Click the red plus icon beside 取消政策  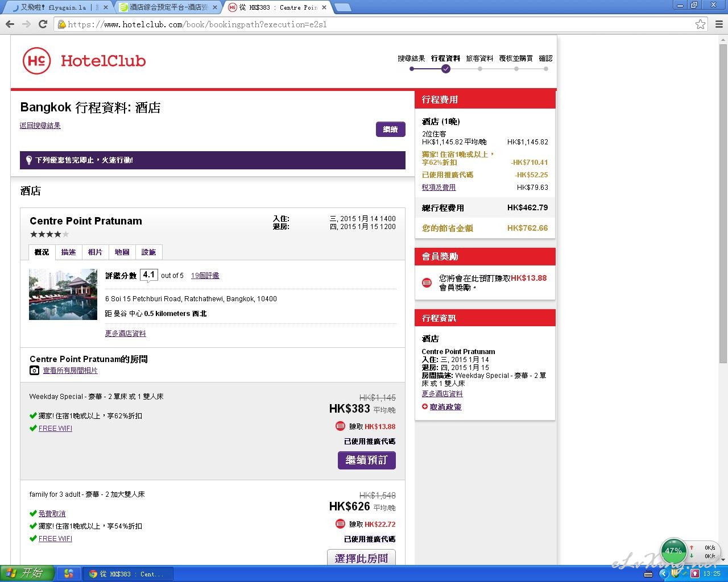pyautogui.click(x=424, y=407)
